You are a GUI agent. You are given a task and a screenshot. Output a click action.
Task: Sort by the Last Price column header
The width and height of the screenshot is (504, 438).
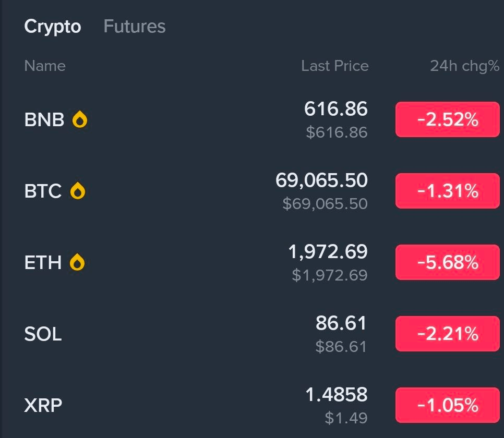tap(334, 66)
